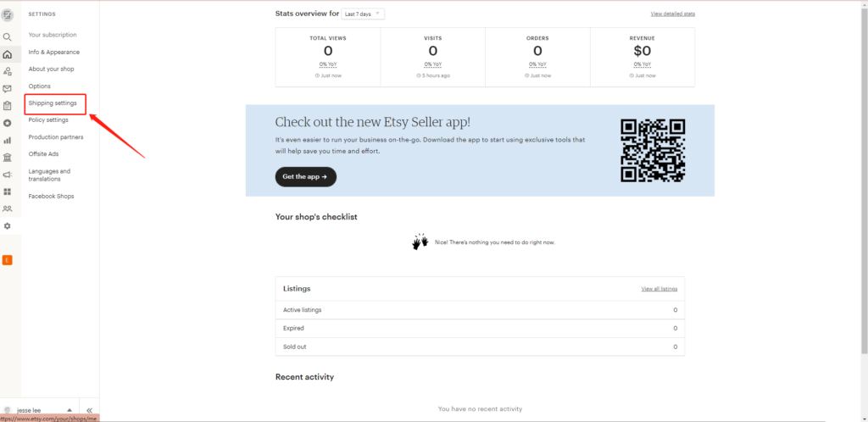Click 0% YoY under Revenue
The image size is (868, 422).
click(643, 64)
